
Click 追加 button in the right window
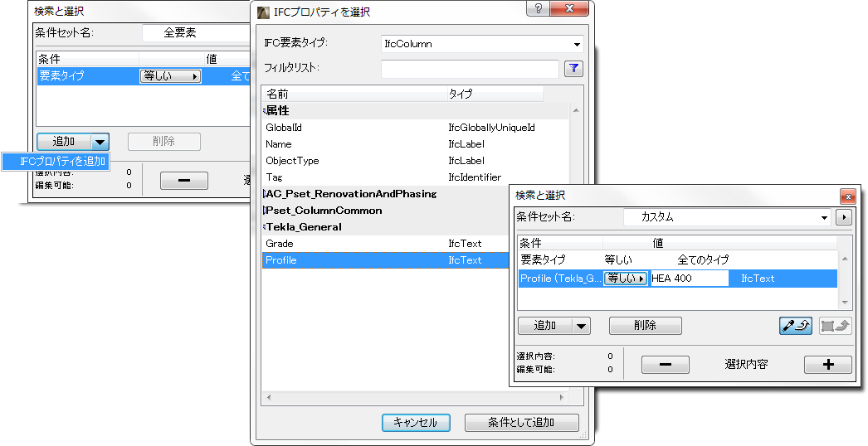(545, 326)
